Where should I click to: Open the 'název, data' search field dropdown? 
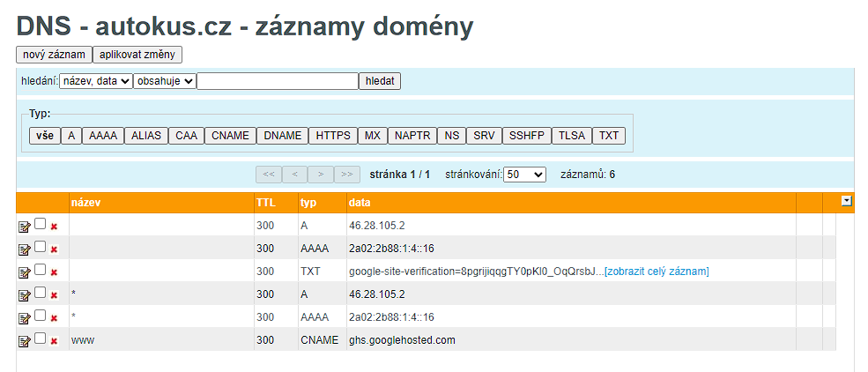pyautogui.click(x=95, y=81)
